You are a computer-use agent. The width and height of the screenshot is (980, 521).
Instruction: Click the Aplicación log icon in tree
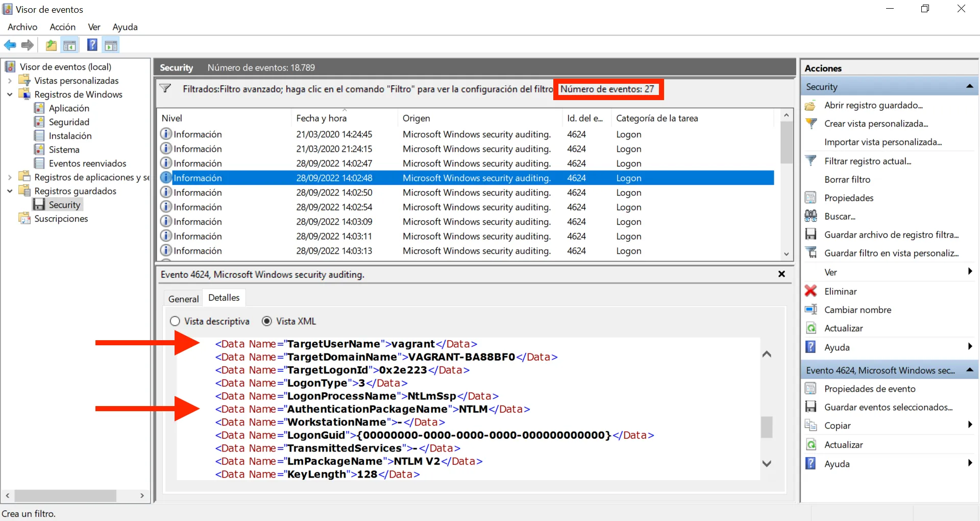pos(39,108)
